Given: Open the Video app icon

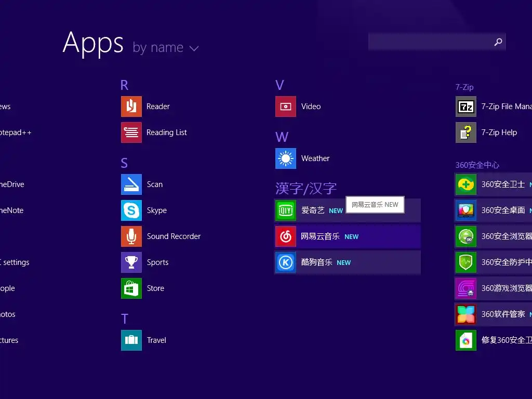Looking at the screenshot, I should pos(286,107).
